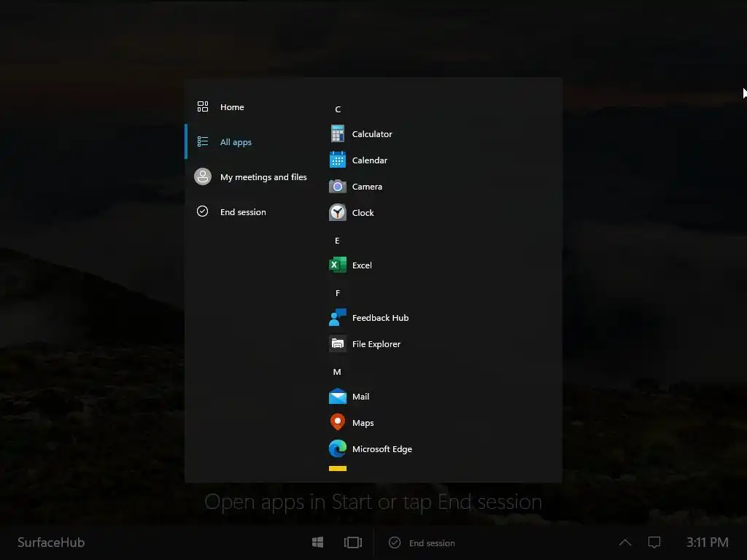This screenshot has width=747, height=560.
Task: Click the Feedback Hub text label
Action: [380, 318]
